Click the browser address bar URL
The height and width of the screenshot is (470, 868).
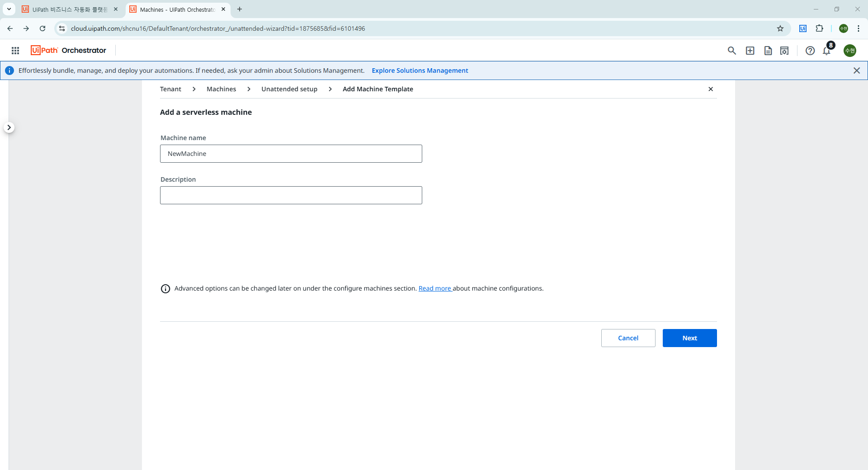(218, 28)
